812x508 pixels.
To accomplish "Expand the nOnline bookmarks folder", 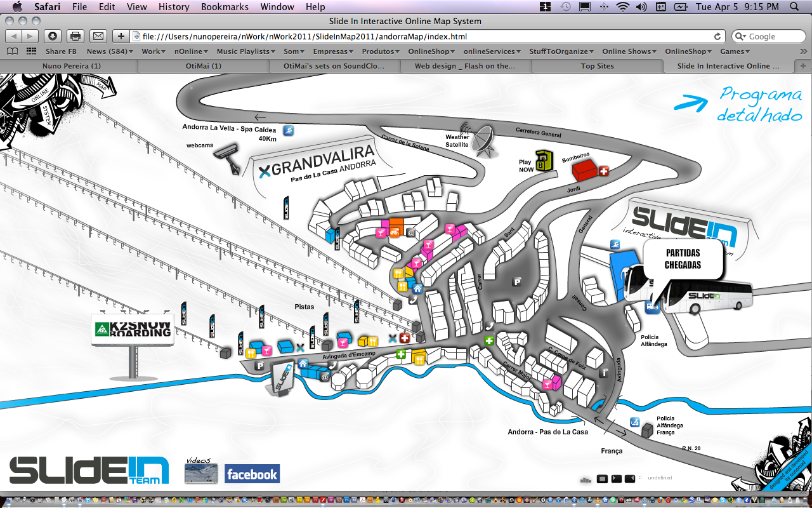I will [191, 51].
